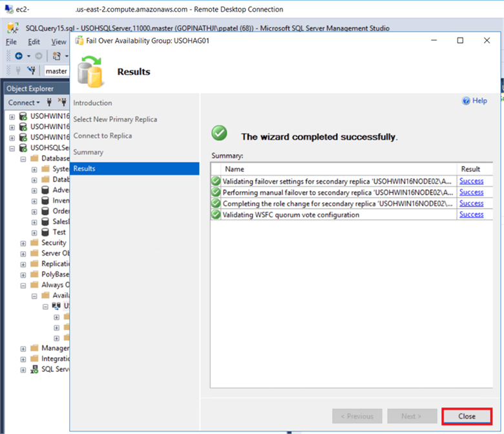
Task: Expand the Test database node
Action: 34,233
